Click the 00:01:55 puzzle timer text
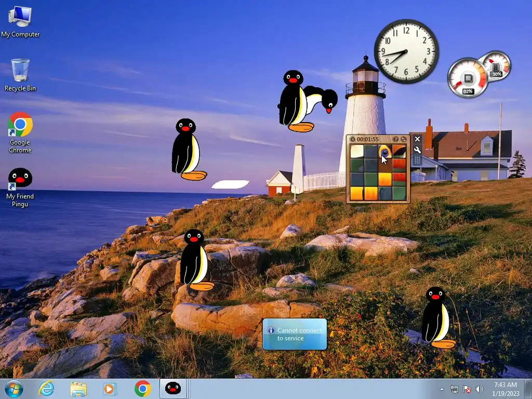Screen dimensions: 532x399 click(x=368, y=139)
